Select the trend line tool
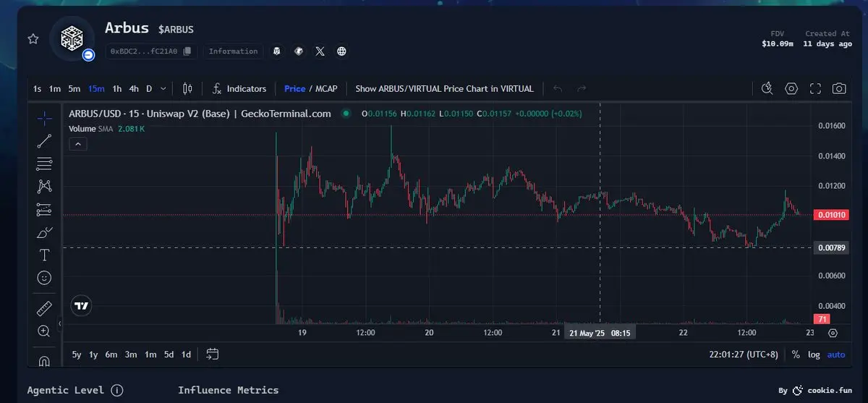The height and width of the screenshot is (403, 868). point(44,141)
